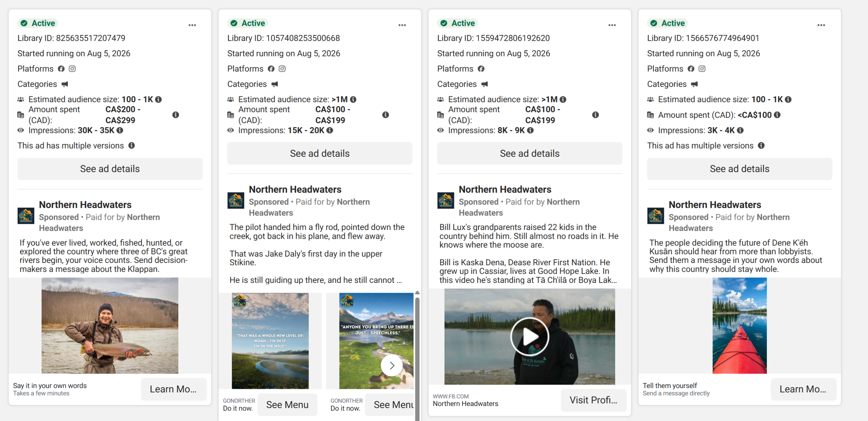Click Facebook platform icon in ad 1559472806192620
This screenshot has width=868, height=421.
click(x=481, y=69)
